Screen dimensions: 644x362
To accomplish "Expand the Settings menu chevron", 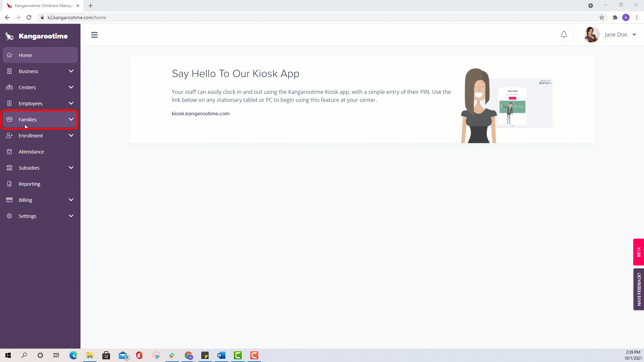I will [71, 216].
